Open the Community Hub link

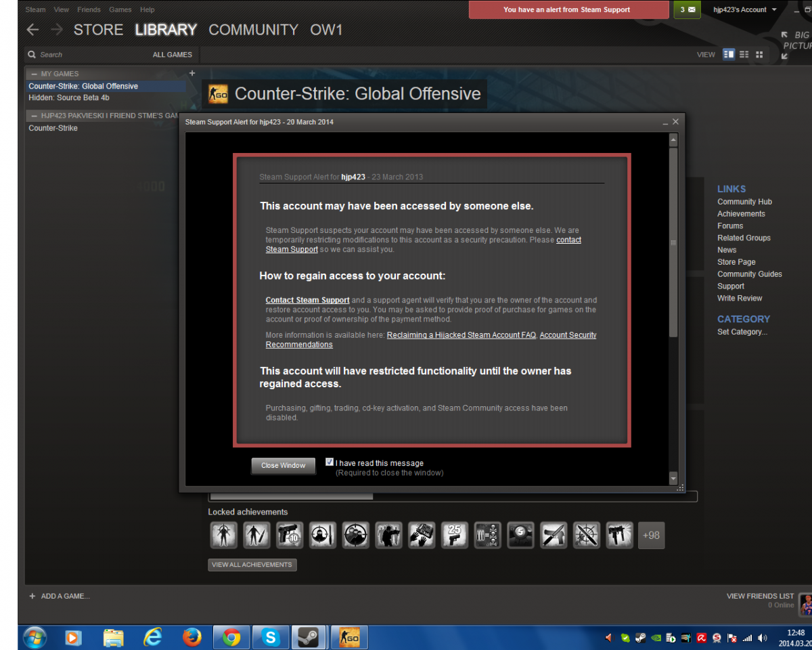click(744, 202)
